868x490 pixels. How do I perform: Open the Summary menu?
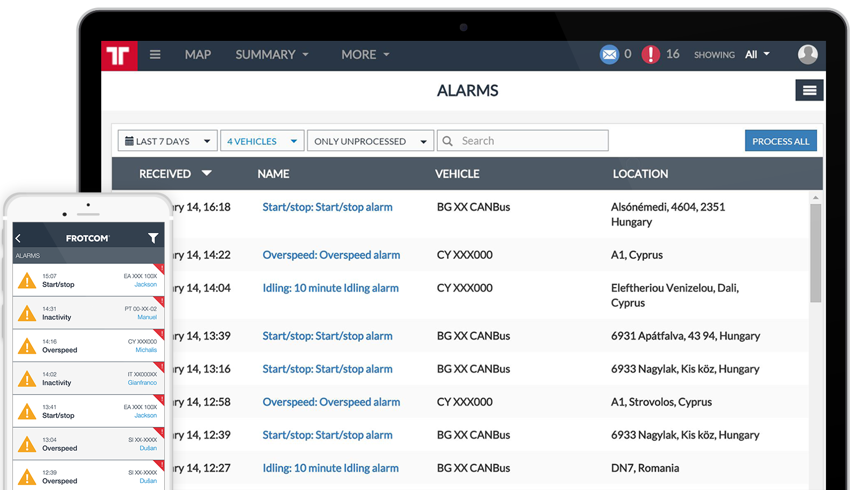(x=271, y=54)
